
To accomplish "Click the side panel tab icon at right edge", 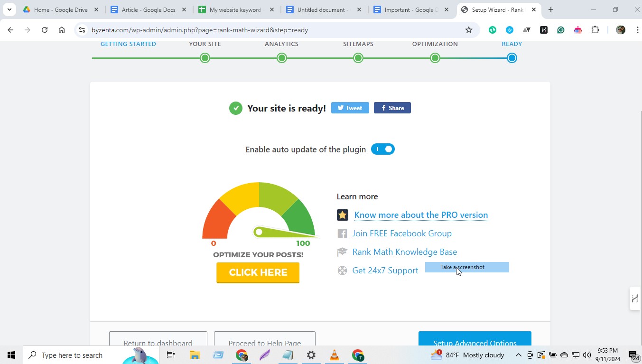I will click(635, 299).
